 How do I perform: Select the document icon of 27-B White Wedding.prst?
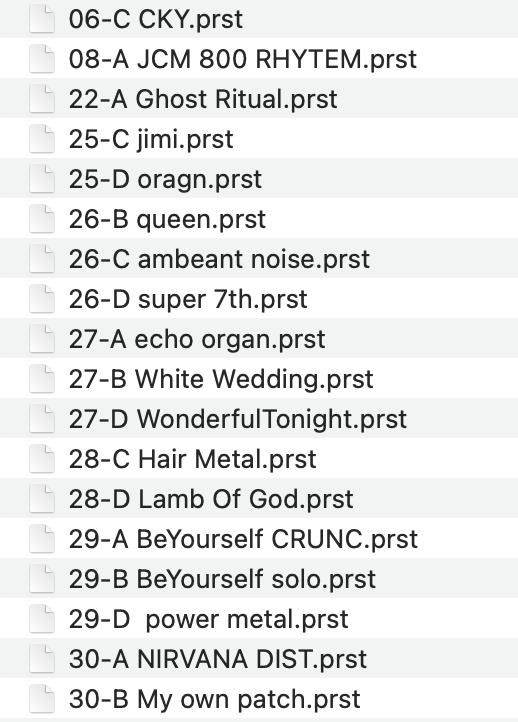pyautogui.click(x=42, y=379)
